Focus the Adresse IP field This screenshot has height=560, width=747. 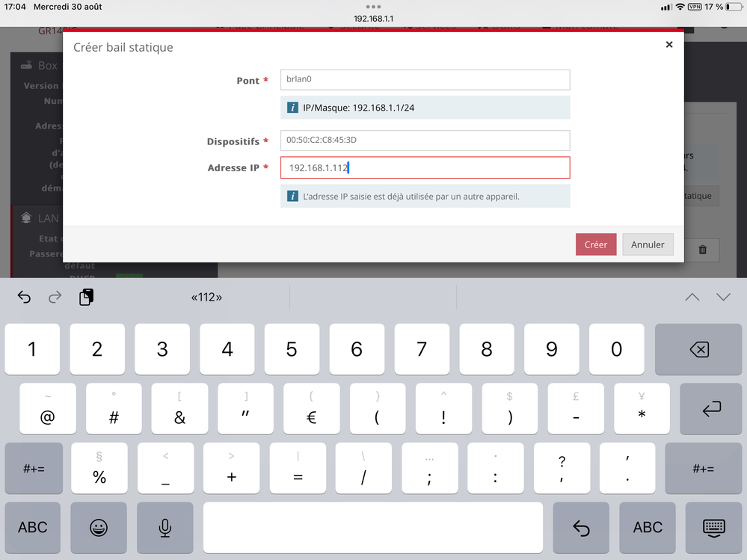pyautogui.click(x=425, y=167)
